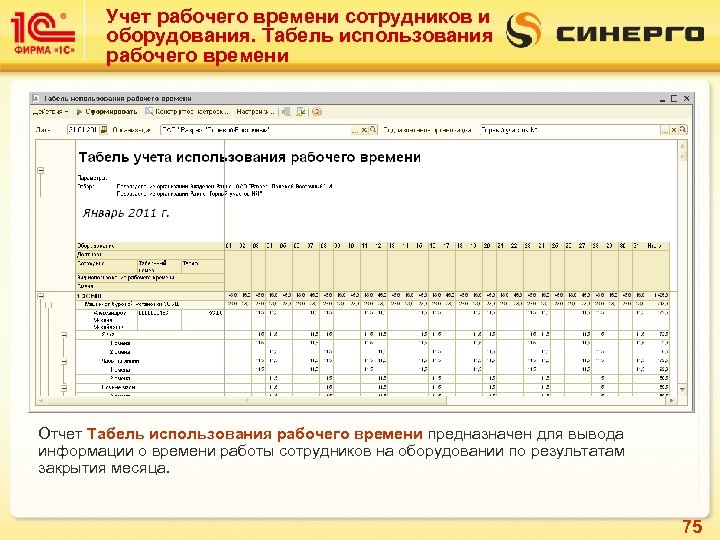
Task: Click the Вид использования рабочего времени header
Action: (x=150, y=277)
